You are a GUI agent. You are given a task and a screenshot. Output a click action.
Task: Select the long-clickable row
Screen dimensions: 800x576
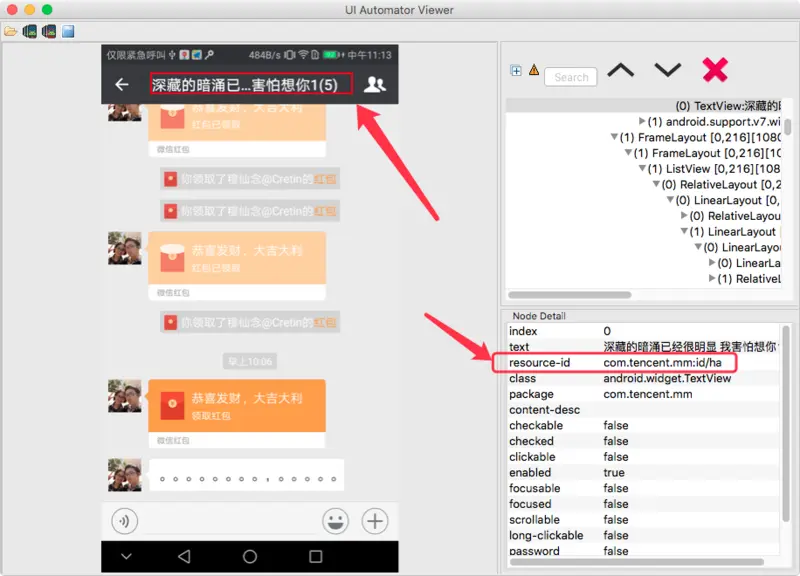coord(643,536)
